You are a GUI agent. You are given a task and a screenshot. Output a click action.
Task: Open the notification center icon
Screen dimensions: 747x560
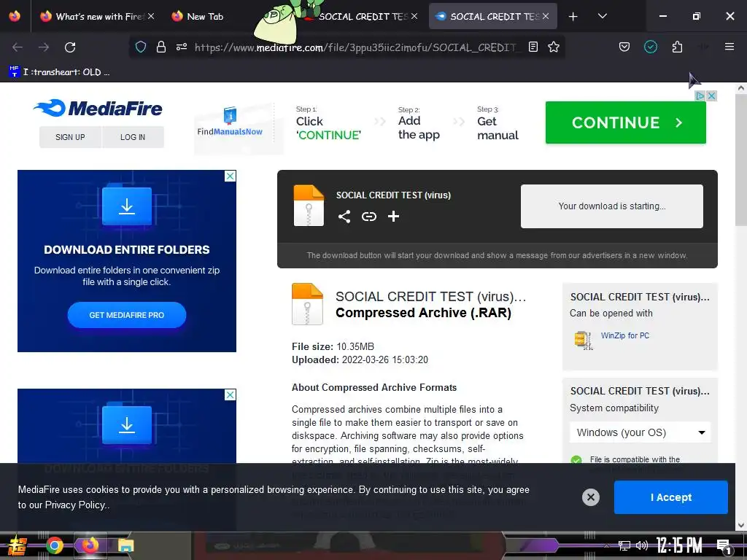[x=724, y=546]
